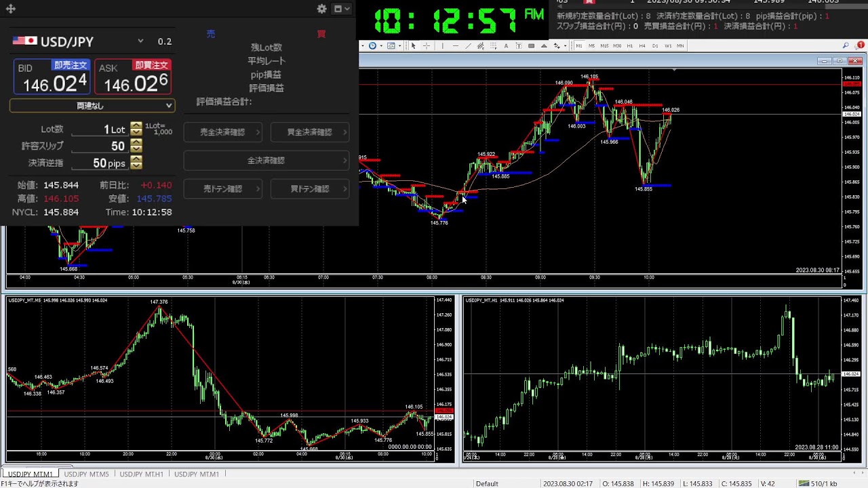Switch chart to H1 timeframe

[x=630, y=46]
